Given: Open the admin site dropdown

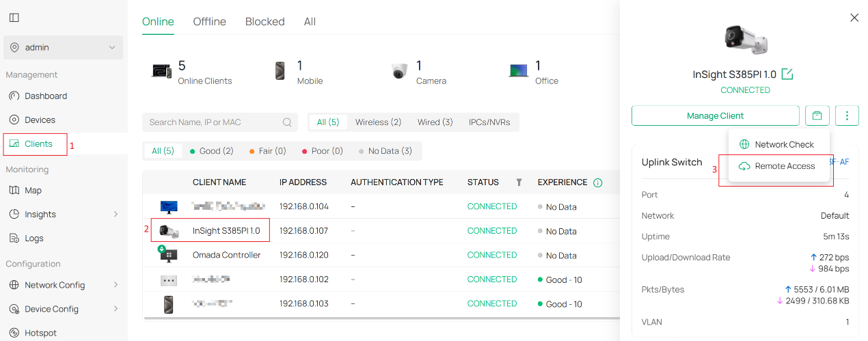Looking at the screenshot, I should pos(63,47).
